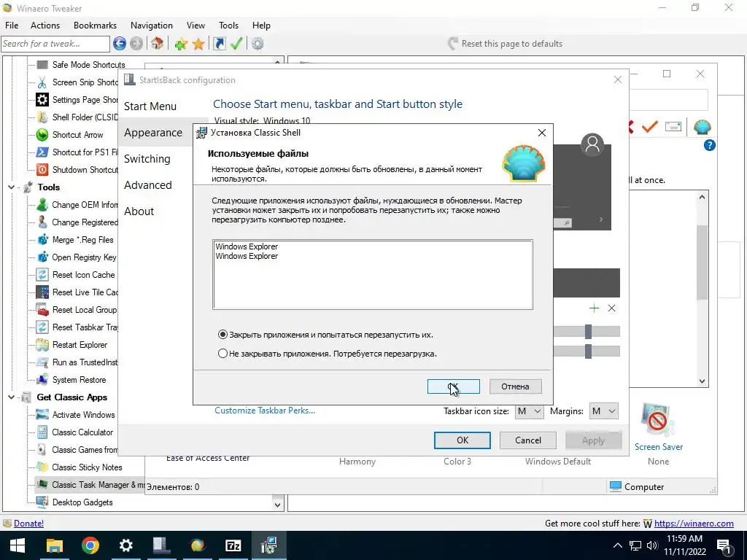Open Margins dropdown in StartIsBack
This screenshot has width=747, height=560.
603,411
